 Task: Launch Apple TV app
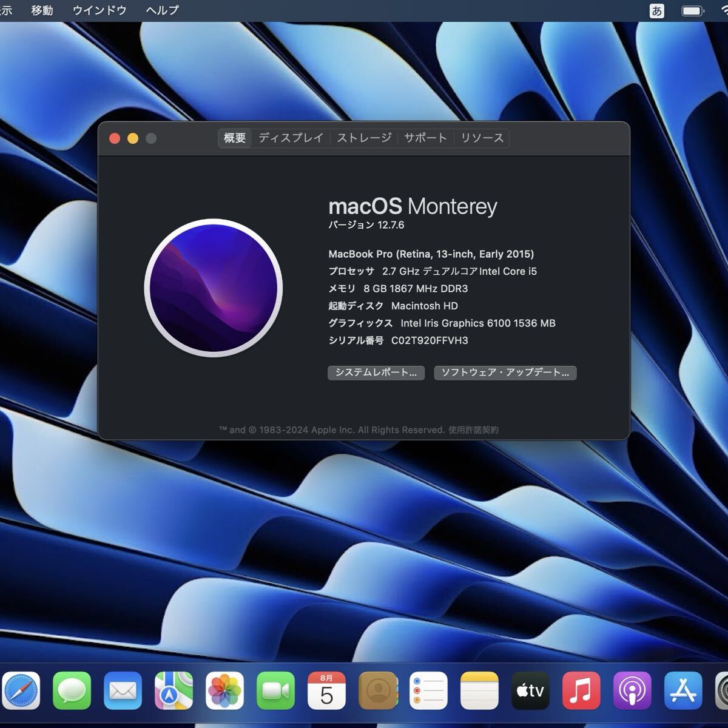tap(530, 691)
